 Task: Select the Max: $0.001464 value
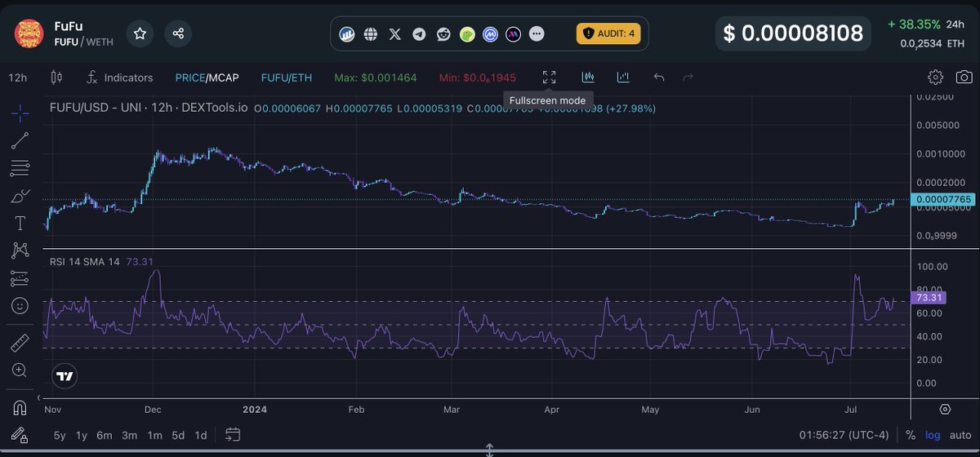click(x=376, y=78)
